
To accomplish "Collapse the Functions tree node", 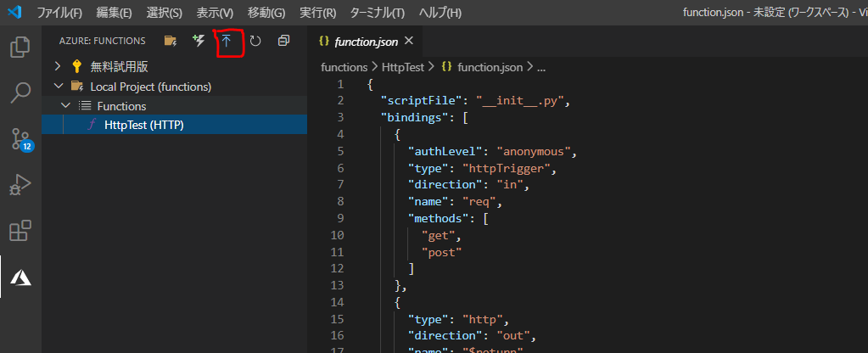I will click(x=66, y=106).
